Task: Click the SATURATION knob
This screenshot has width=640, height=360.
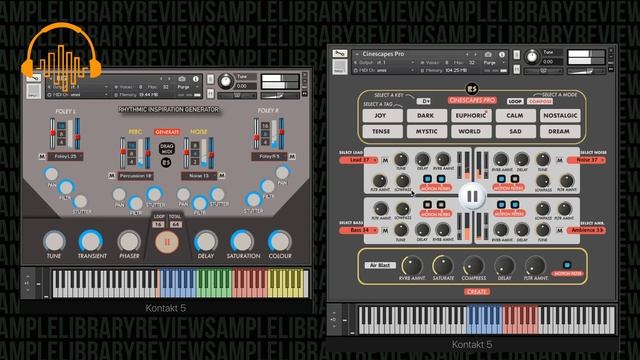Action: click(242, 241)
